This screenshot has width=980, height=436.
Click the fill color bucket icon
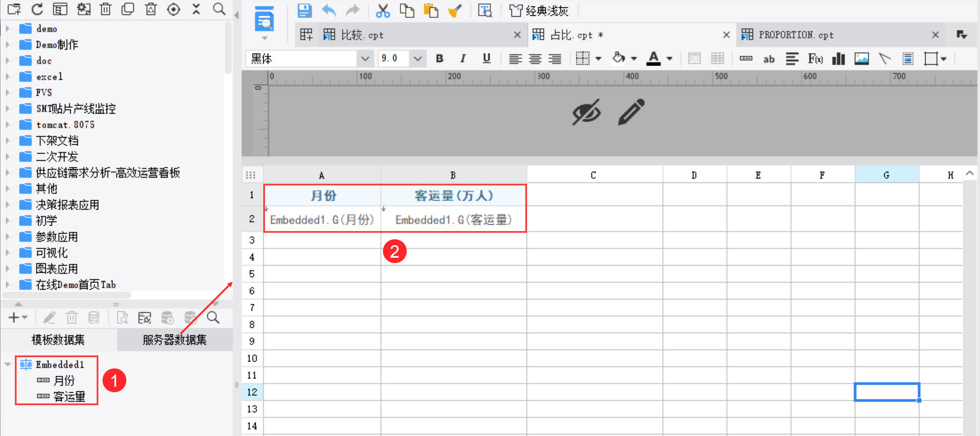click(619, 58)
